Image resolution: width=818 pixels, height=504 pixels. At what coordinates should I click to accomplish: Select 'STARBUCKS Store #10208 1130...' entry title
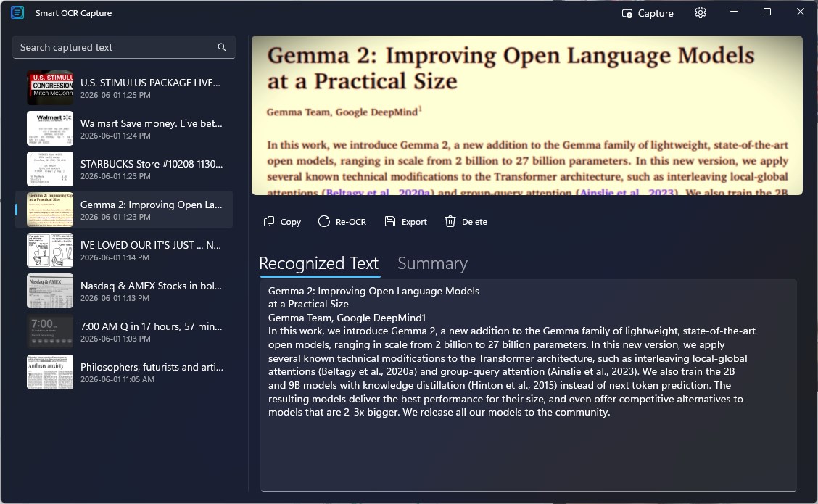152,164
